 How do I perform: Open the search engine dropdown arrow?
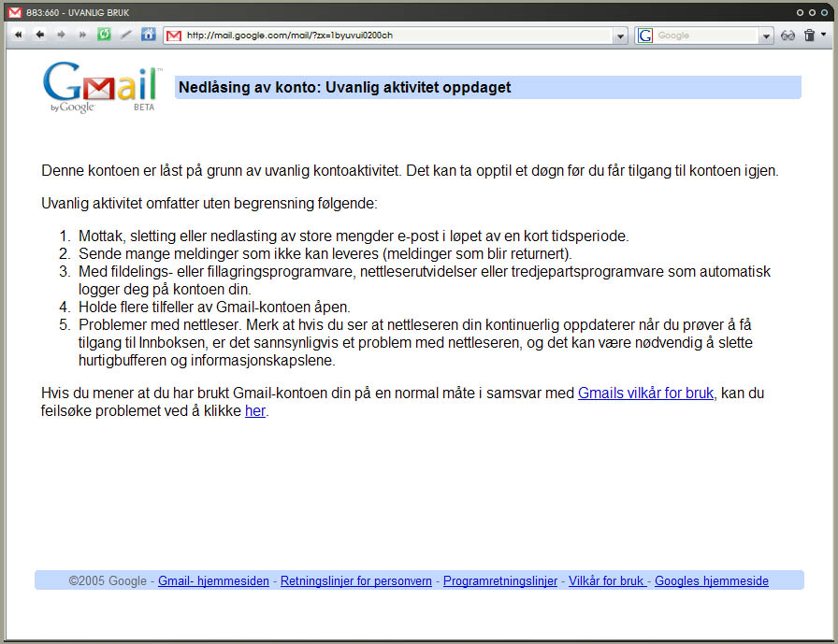[766, 36]
